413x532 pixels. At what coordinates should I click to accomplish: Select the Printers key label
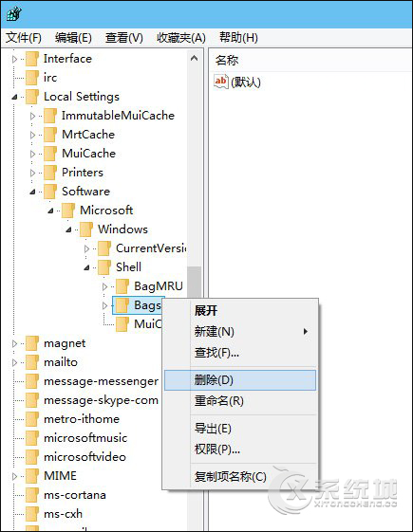point(83,173)
